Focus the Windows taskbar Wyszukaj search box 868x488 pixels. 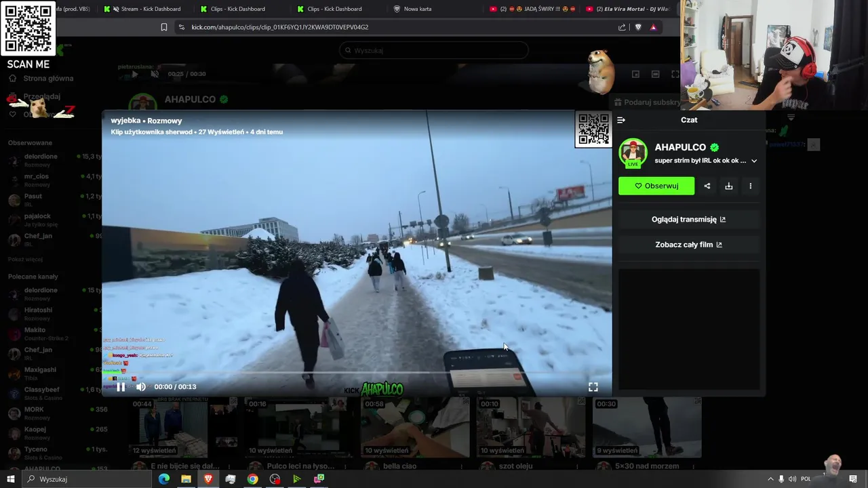(x=87, y=479)
